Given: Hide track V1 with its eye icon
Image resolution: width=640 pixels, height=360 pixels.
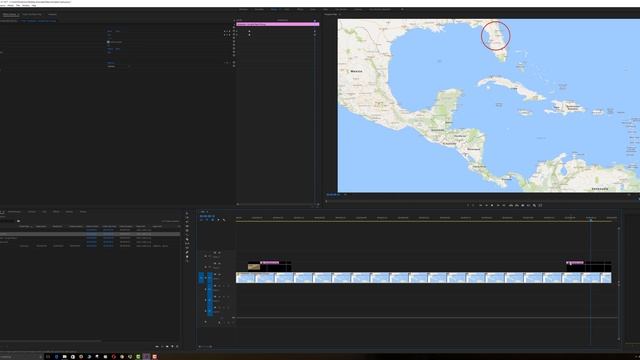Looking at the screenshot, I should point(220,275).
